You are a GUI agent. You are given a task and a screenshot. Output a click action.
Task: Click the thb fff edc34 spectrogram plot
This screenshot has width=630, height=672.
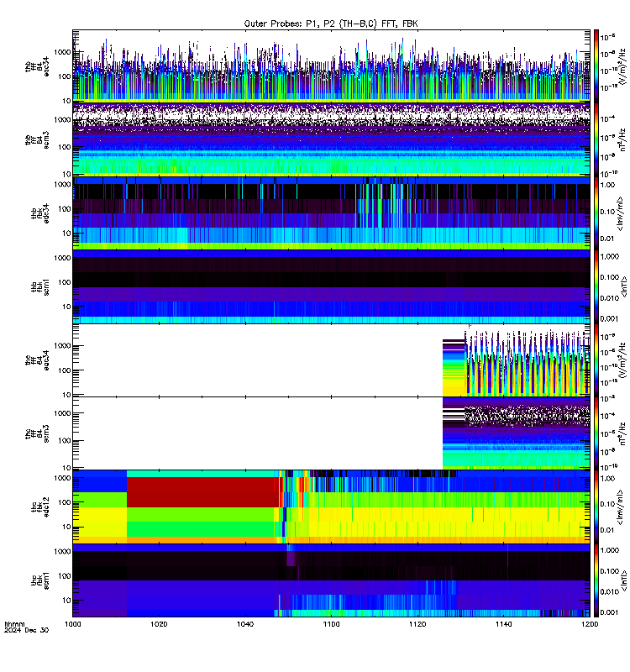tap(331, 66)
